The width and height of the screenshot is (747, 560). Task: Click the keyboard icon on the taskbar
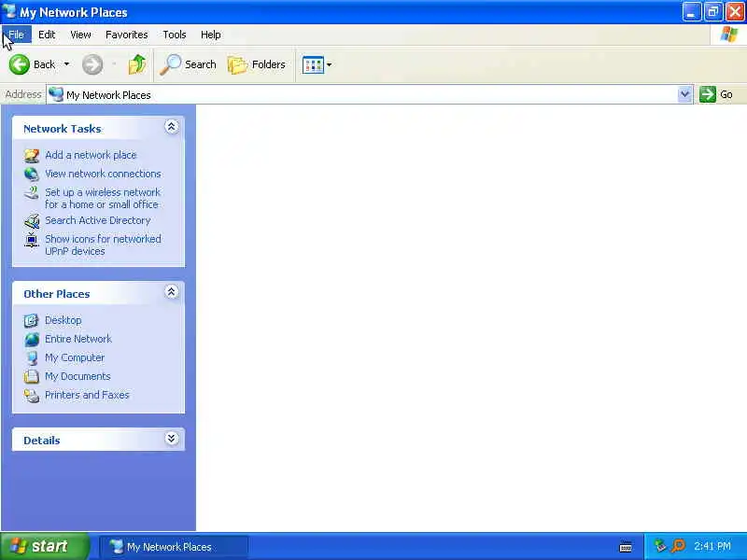626,547
